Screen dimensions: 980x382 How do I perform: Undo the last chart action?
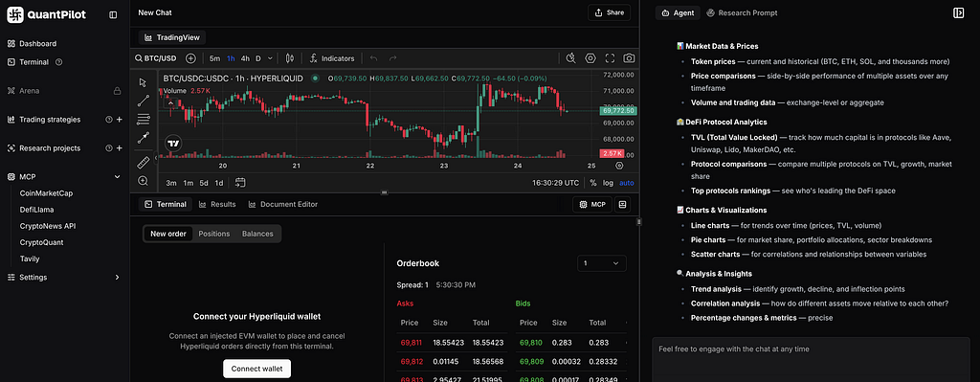click(374, 58)
